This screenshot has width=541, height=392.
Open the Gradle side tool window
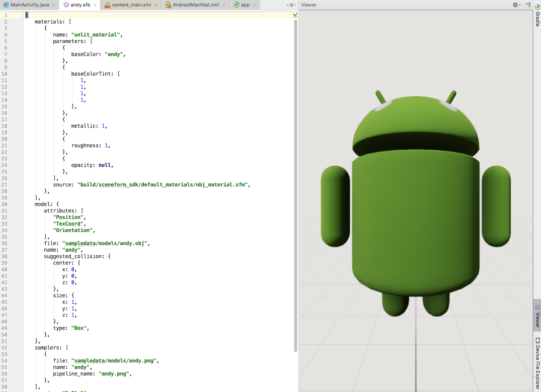tap(537, 16)
